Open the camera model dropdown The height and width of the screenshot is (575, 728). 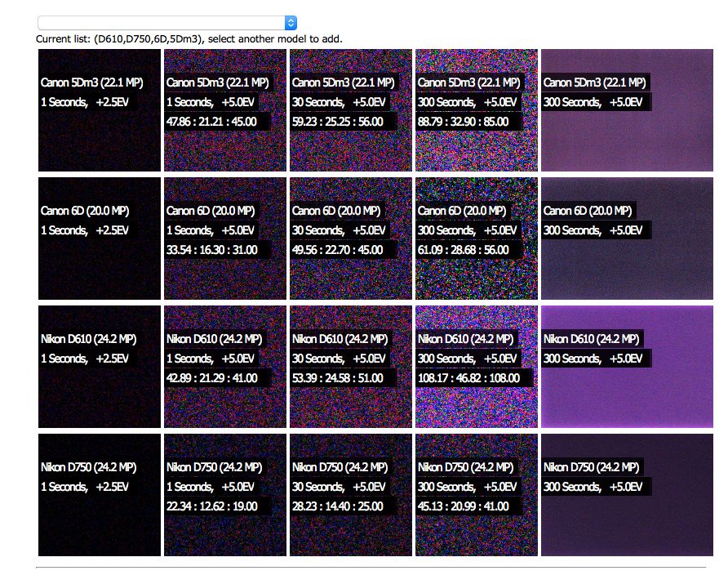pyautogui.click(x=167, y=23)
